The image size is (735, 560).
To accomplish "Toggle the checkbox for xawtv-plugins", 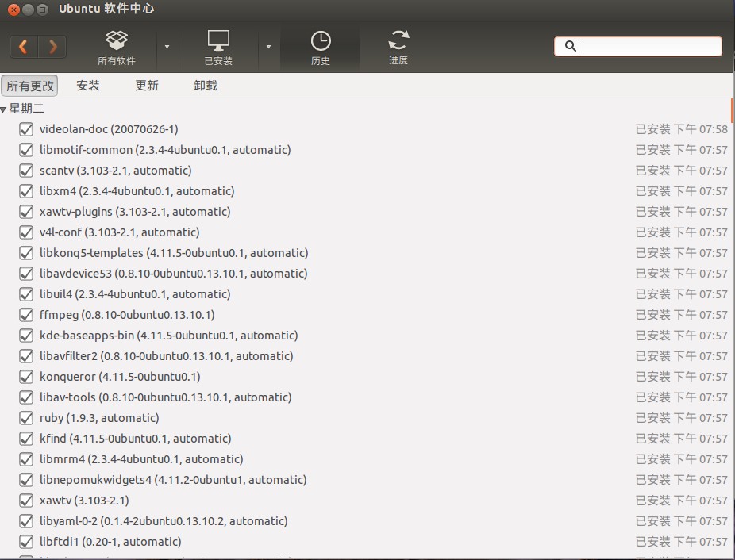I will click(26, 212).
